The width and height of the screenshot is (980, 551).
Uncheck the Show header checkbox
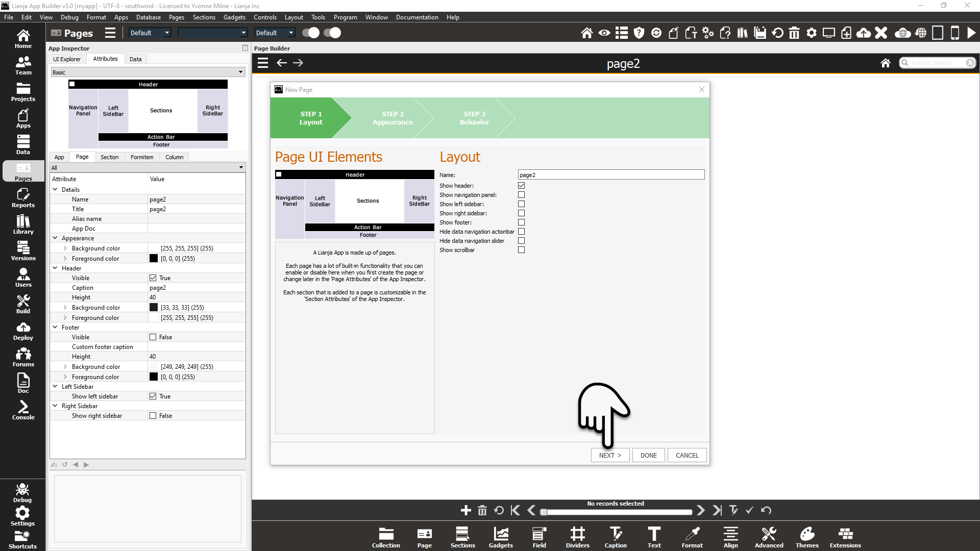coord(521,186)
